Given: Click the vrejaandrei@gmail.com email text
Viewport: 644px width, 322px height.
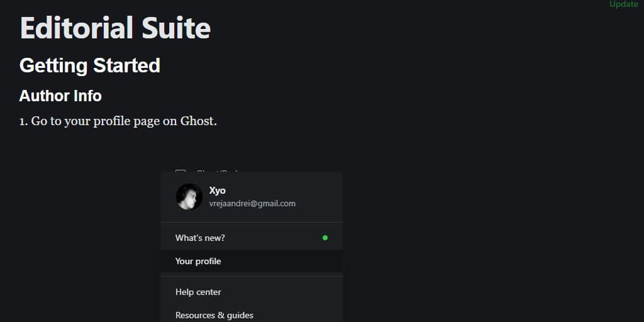Looking at the screenshot, I should pos(252,203).
